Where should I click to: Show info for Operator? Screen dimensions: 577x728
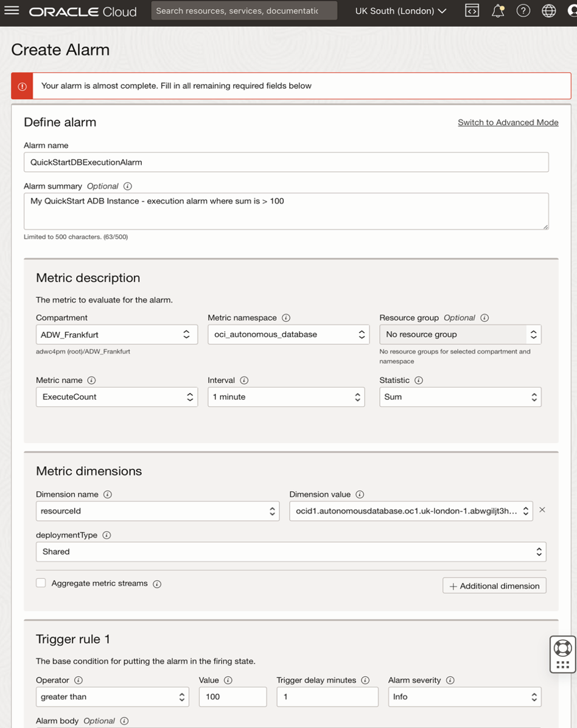79,680
